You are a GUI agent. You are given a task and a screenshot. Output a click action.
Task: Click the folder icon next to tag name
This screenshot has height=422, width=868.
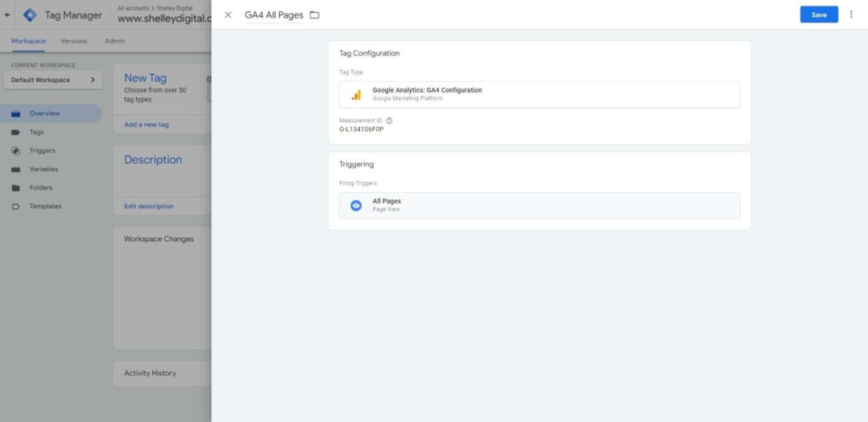point(314,15)
